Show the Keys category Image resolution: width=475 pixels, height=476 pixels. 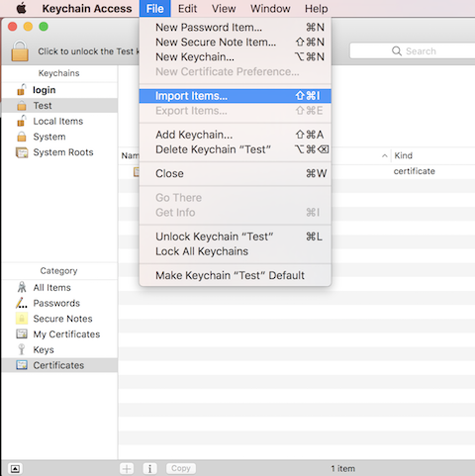point(59,349)
